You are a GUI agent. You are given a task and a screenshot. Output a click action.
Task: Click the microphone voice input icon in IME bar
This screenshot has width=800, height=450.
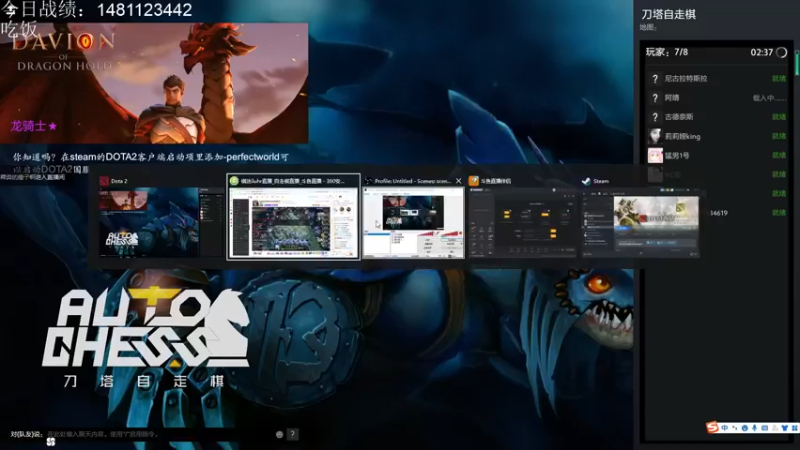[755, 428]
